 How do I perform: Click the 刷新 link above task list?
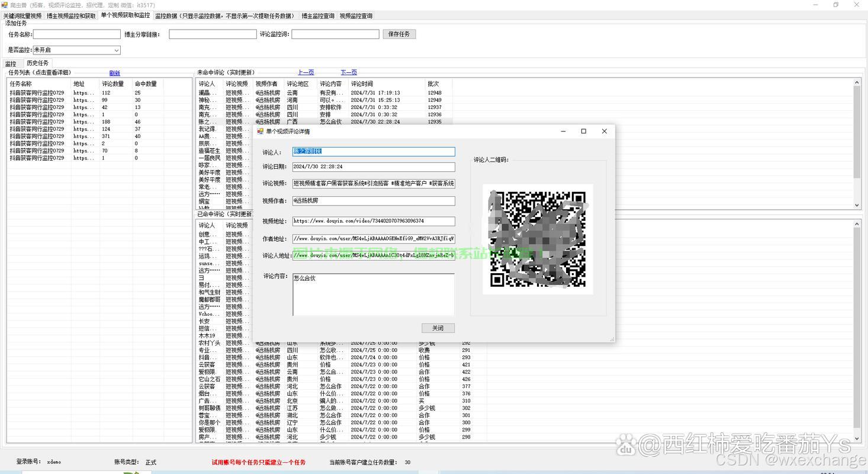[115, 73]
